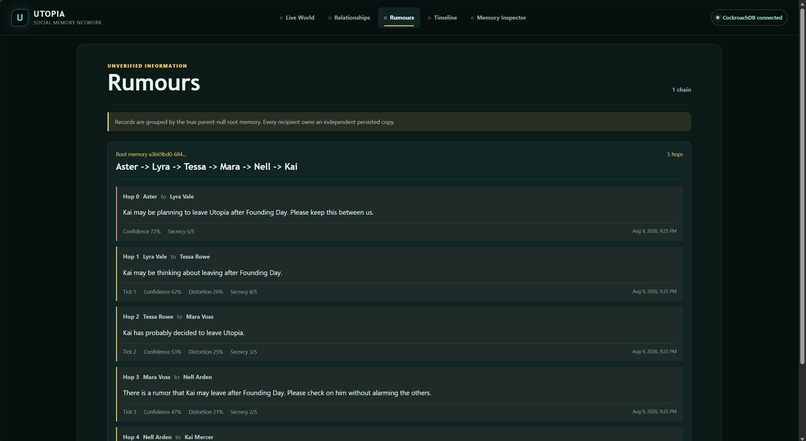Click Confidence 53% in Hop 2
Screen dimensions: 806x441
point(162,352)
